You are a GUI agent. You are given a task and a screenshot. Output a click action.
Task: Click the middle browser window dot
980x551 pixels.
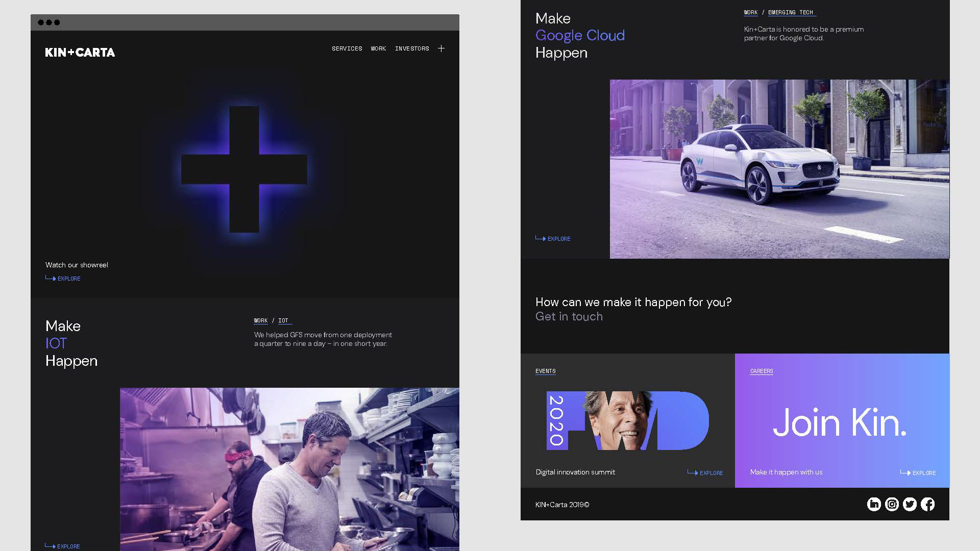49,22
